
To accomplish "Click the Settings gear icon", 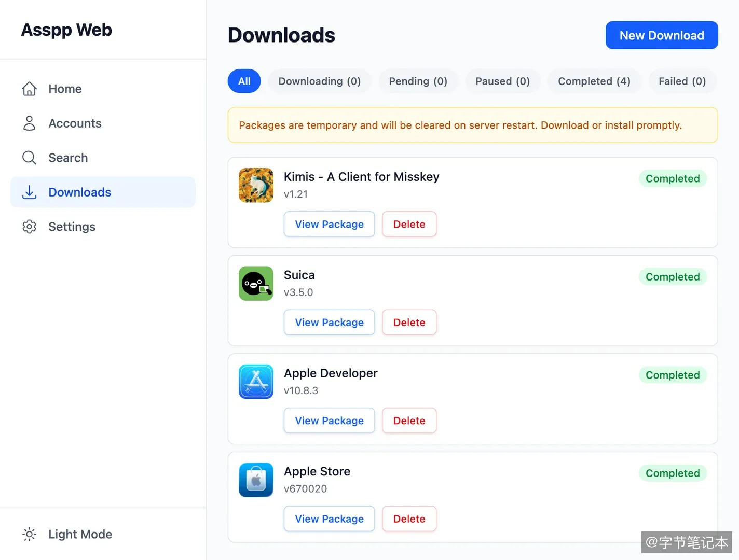I will pyautogui.click(x=30, y=227).
